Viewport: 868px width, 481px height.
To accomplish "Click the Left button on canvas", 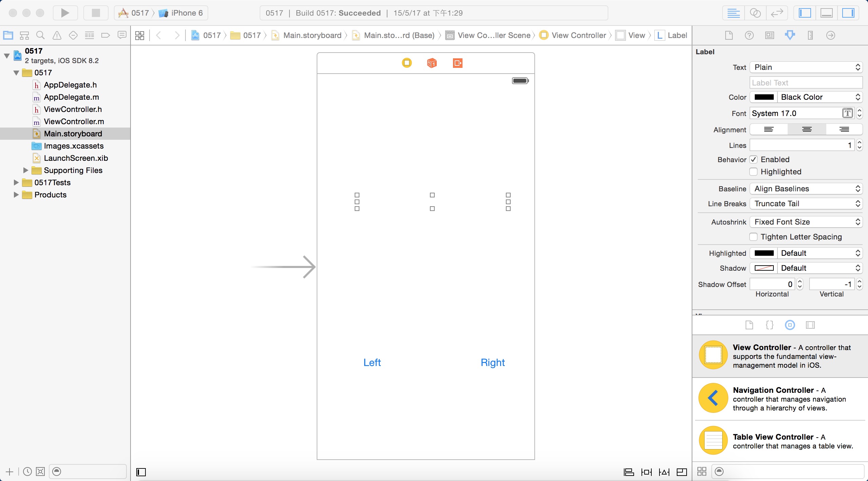I will (372, 362).
